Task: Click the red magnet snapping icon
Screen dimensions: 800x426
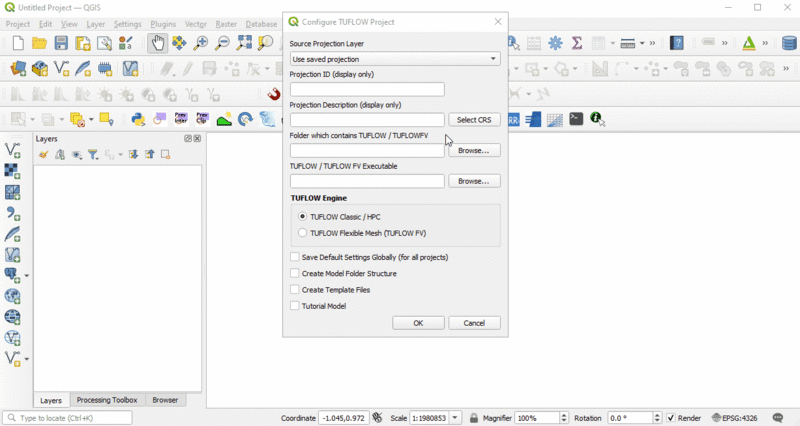Action: [274, 94]
